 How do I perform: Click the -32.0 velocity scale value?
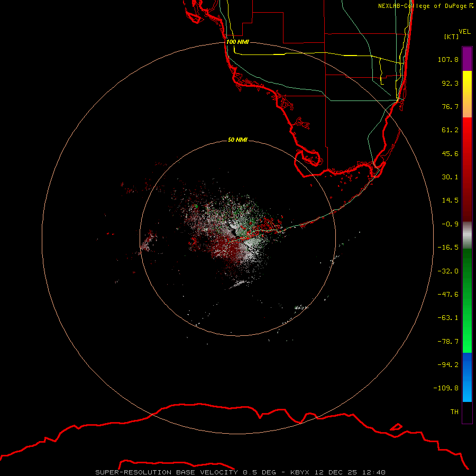448,271
